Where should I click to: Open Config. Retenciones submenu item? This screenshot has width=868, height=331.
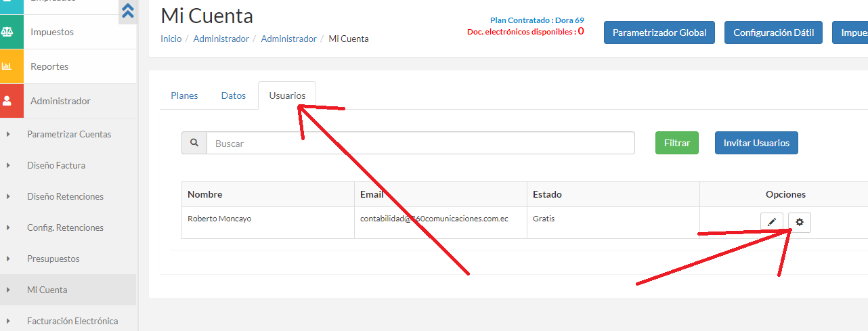(65, 227)
